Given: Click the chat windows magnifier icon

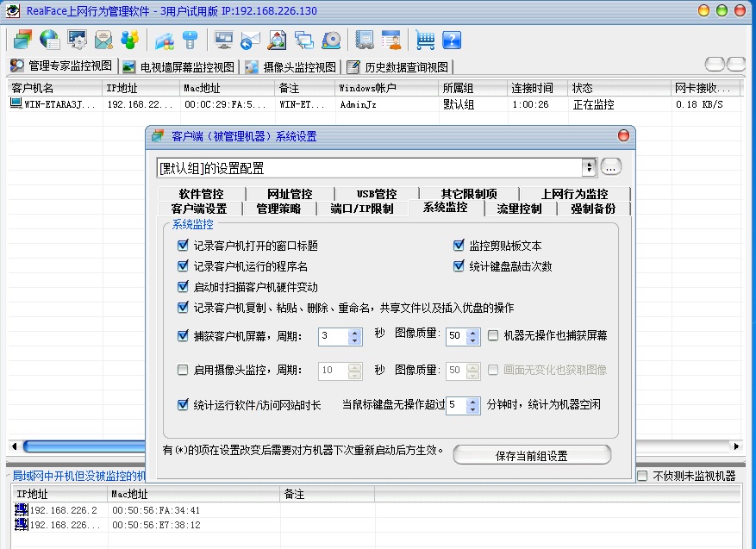Looking at the screenshot, I should coord(304,41).
